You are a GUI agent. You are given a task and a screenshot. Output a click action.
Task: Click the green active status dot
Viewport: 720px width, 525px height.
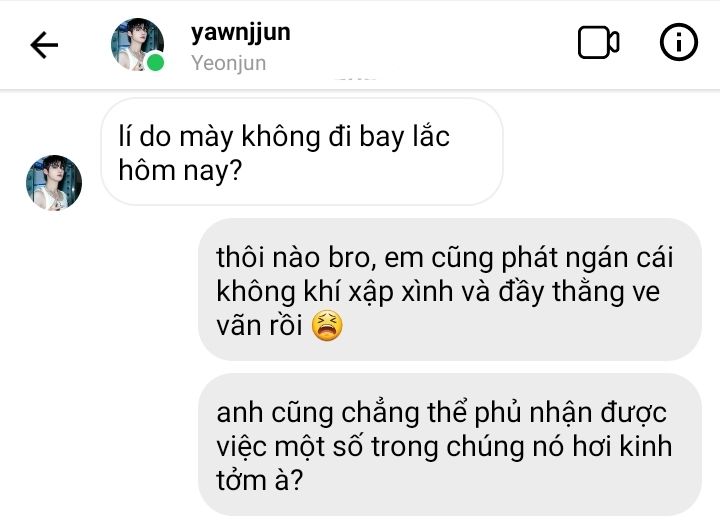pyautogui.click(x=155, y=62)
